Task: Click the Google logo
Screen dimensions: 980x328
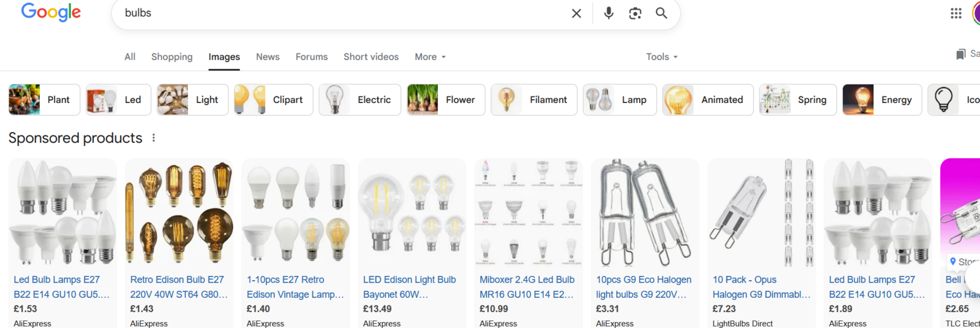Action: pos(51,12)
